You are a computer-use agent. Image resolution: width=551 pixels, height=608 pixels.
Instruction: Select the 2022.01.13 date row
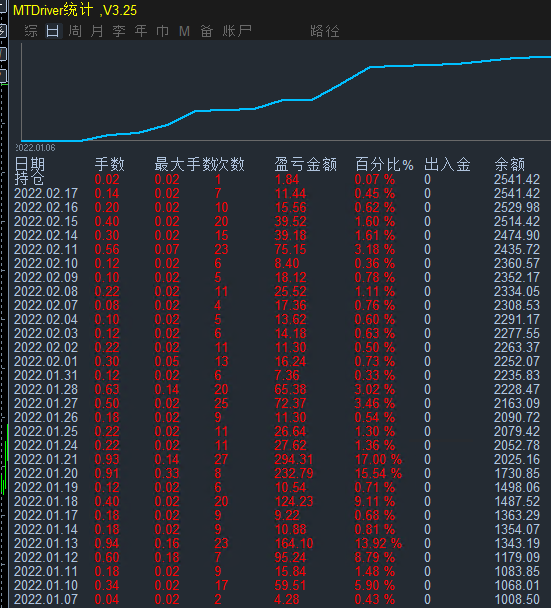pyautogui.click(x=46, y=543)
